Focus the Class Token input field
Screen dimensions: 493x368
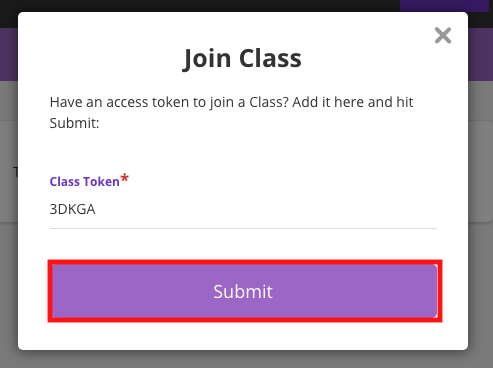[243, 209]
